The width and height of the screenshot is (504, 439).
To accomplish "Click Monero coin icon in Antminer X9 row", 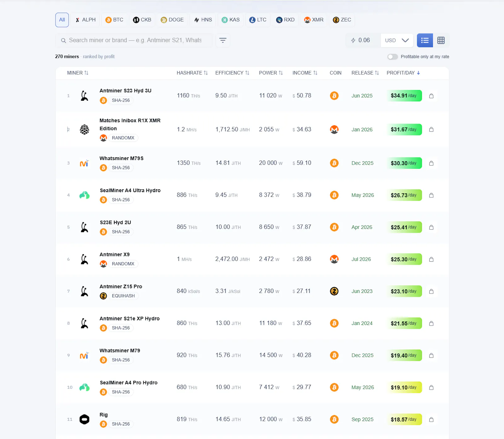I will point(334,259).
